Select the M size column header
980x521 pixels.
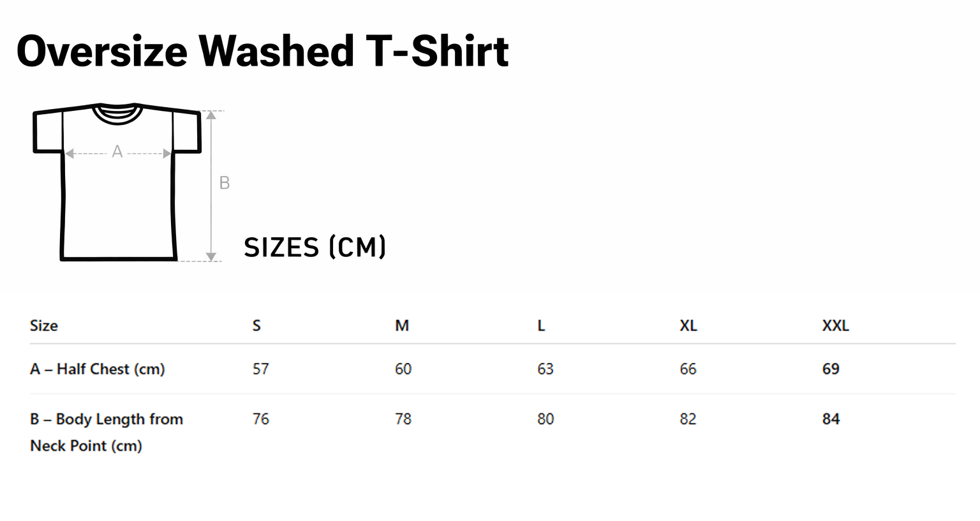[402, 326]
